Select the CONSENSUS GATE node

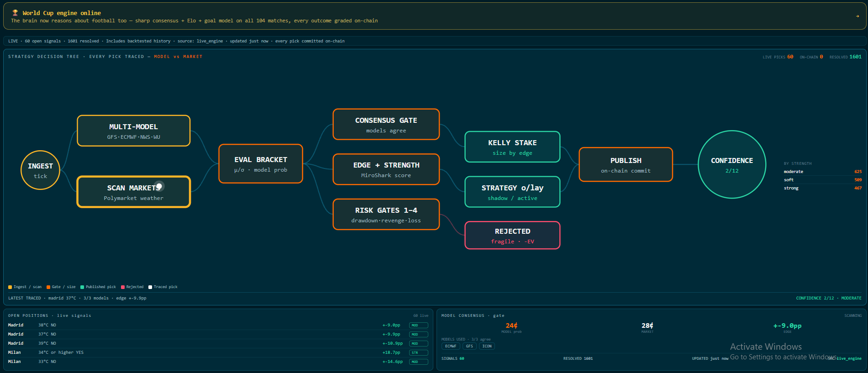click(386, 124)
